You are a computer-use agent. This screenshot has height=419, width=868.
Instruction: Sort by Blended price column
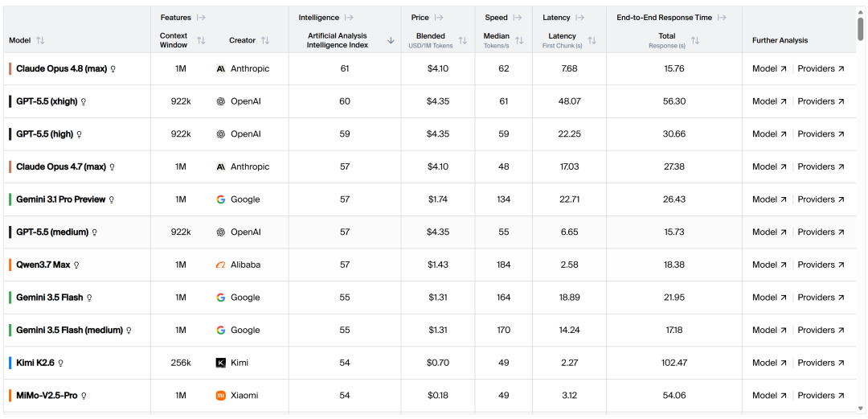pos(463,40)
